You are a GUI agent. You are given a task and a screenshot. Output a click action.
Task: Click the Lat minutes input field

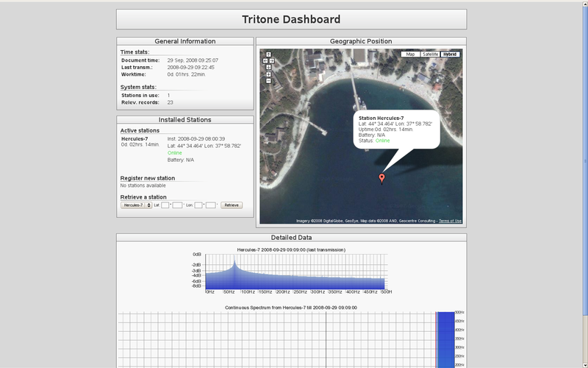pyautogui.click(x=177, y=205)
